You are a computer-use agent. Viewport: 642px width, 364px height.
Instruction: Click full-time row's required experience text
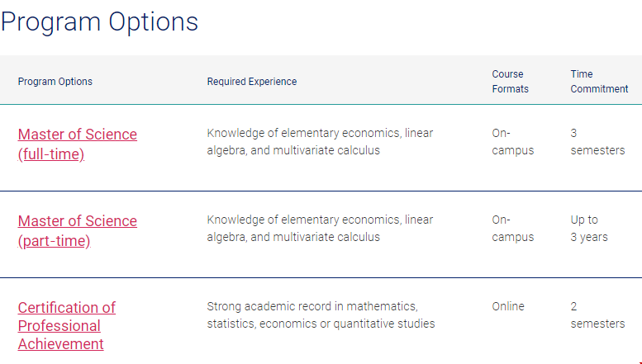(x=320, y=141)
